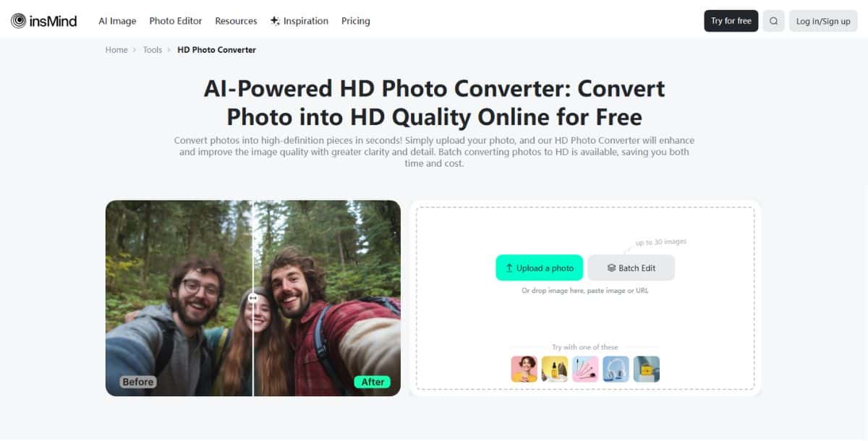Open the Inspiration menu item
This screenshot has height=441, width=868.
pyautogui.click(x=299, y=21)
